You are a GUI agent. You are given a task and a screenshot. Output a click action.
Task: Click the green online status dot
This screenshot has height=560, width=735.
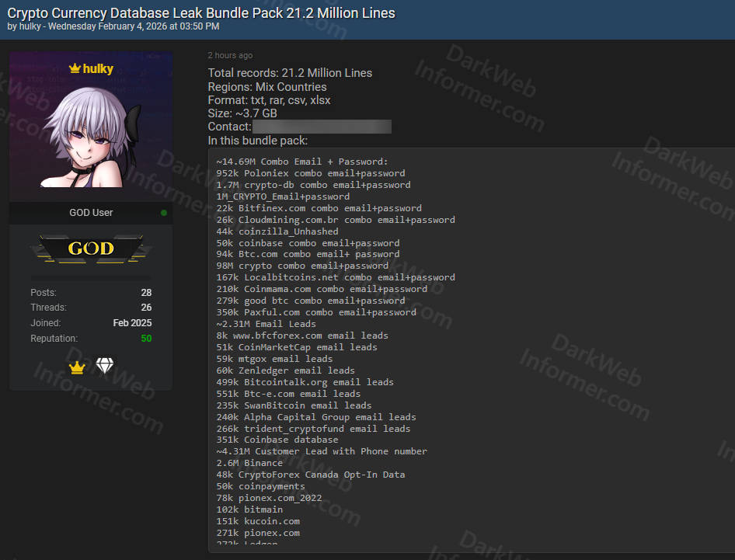[163, 213]
